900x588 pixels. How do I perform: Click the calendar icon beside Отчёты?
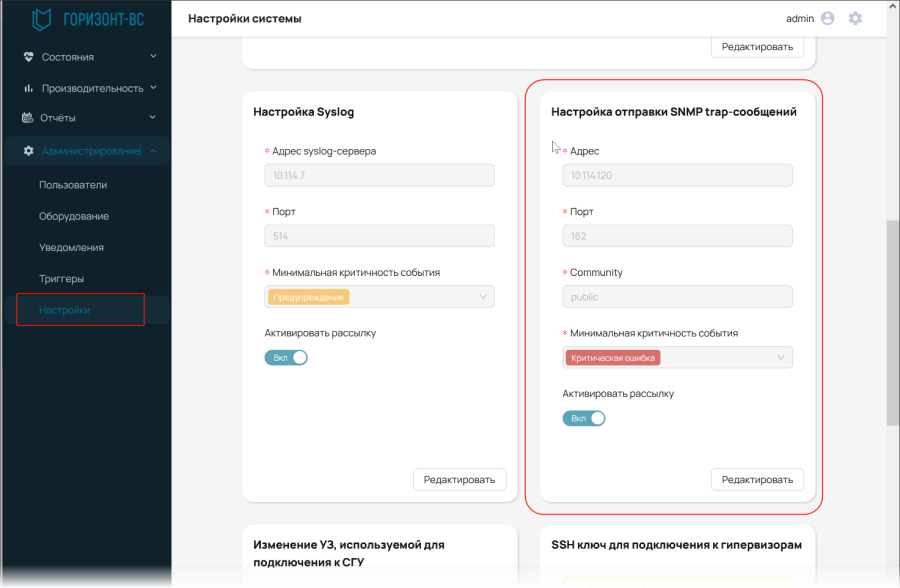[x=28, y=118]
